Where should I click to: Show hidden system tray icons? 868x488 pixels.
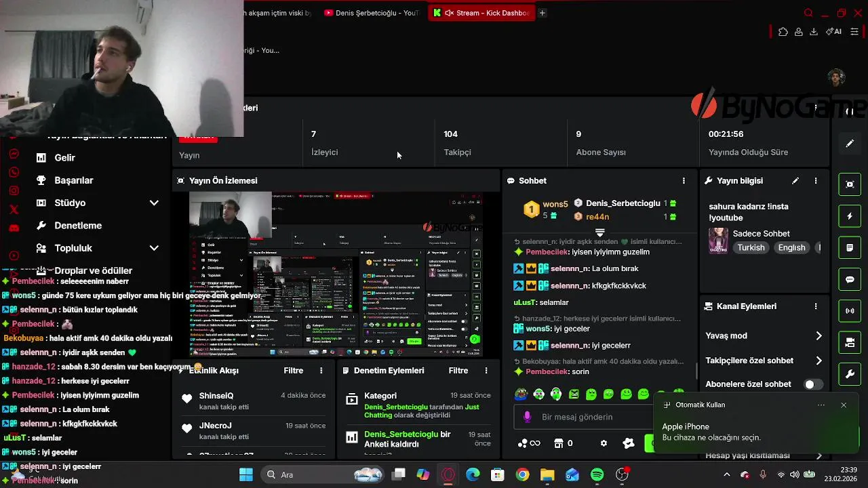727,474
